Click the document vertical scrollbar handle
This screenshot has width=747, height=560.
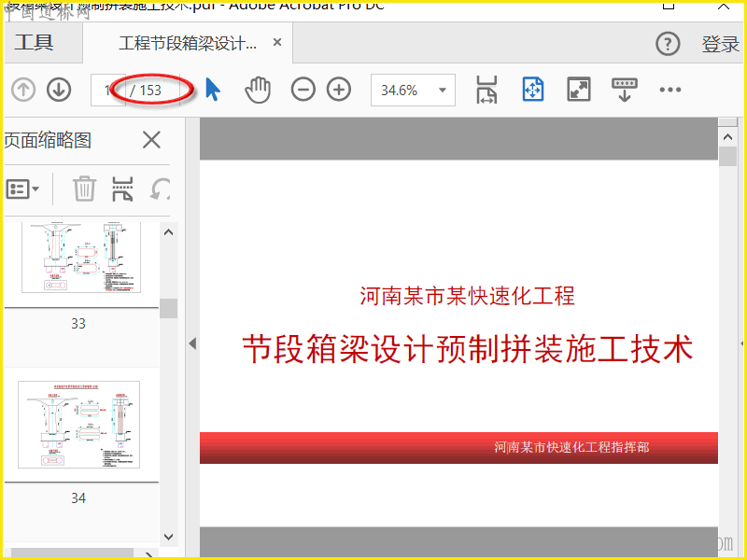tap(727, 157)
